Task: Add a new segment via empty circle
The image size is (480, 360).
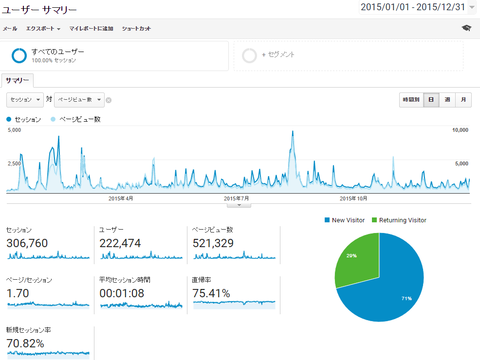Action: tap(249, 56)
